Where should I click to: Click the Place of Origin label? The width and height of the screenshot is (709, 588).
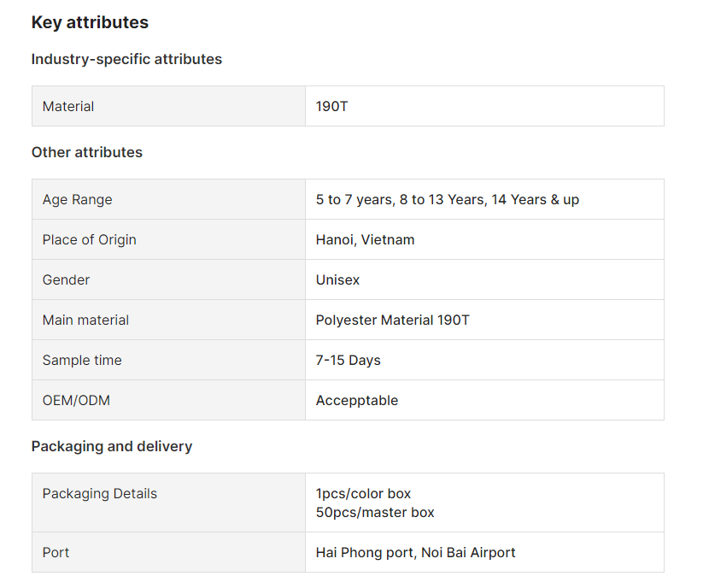point(89,240)
